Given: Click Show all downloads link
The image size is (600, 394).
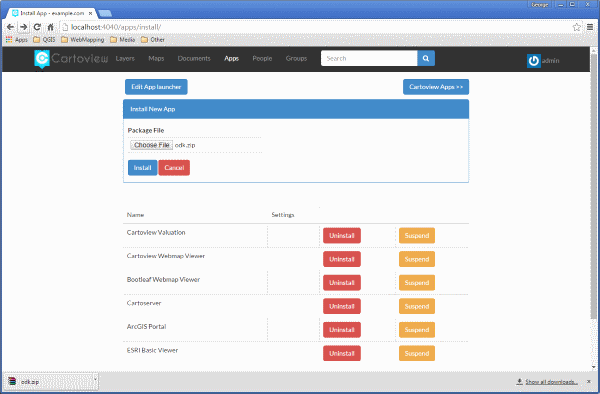Looking at the screenshot, I should pos(551,382).
